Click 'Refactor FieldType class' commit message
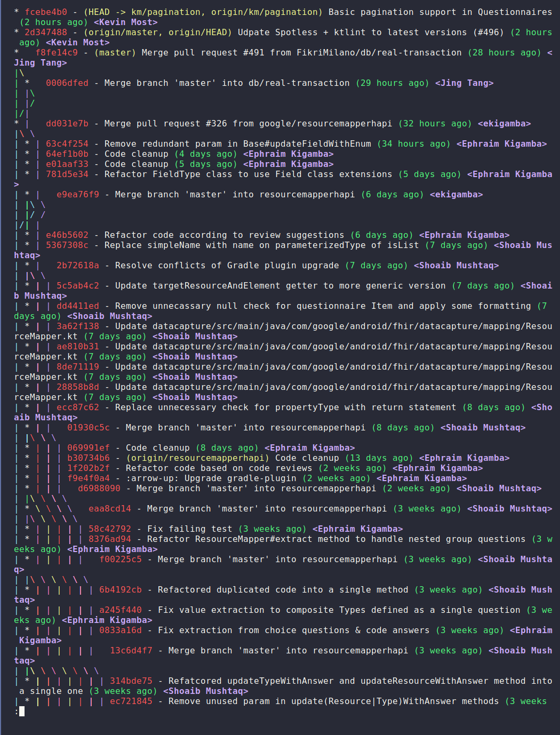Image resolution: width=560 pixels, height=735 pixels. [x=169, y=174]
